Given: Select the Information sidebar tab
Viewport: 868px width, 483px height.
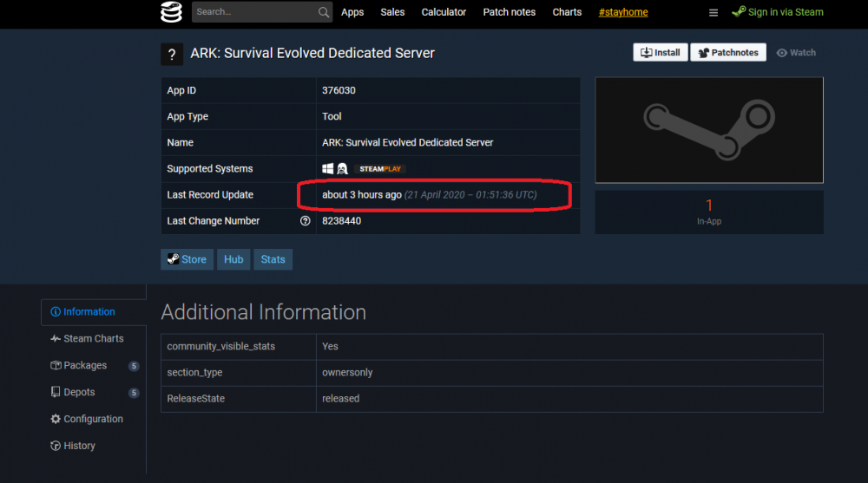Looking at the screenshot, I should [94, 312].
